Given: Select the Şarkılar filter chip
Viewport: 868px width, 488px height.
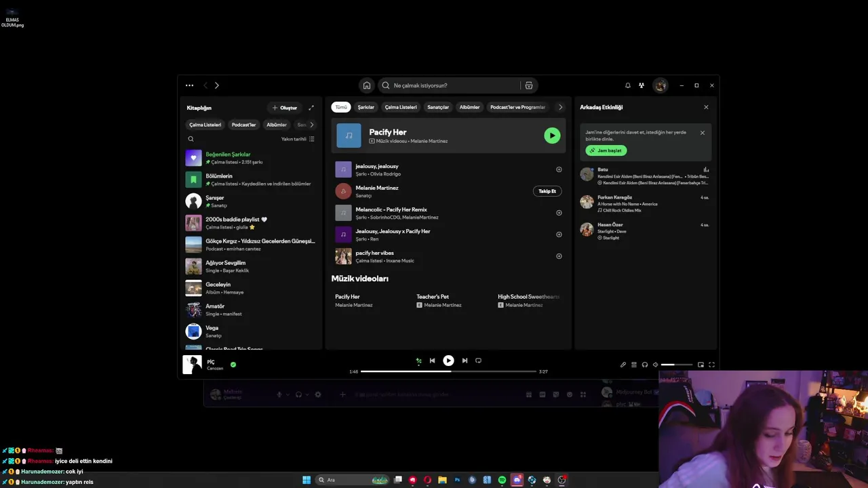Looking at the screenshot, I should [366, 107].
